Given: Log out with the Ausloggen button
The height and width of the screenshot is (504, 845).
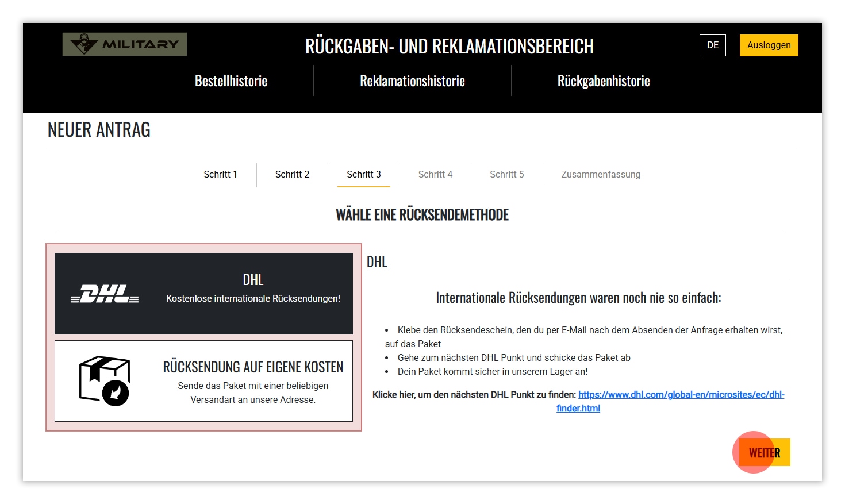Looking at the screenshot, I should click(769, 45).
